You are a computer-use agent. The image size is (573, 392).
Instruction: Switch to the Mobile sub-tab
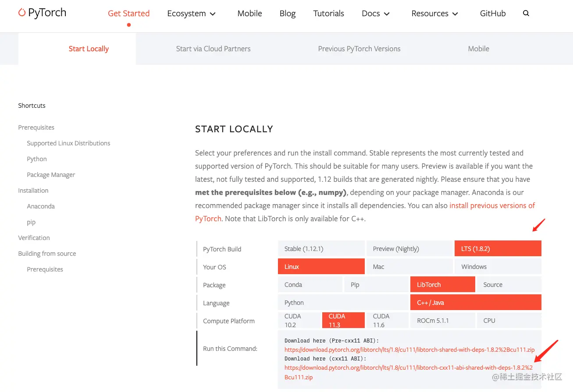(x=478, y=49)
